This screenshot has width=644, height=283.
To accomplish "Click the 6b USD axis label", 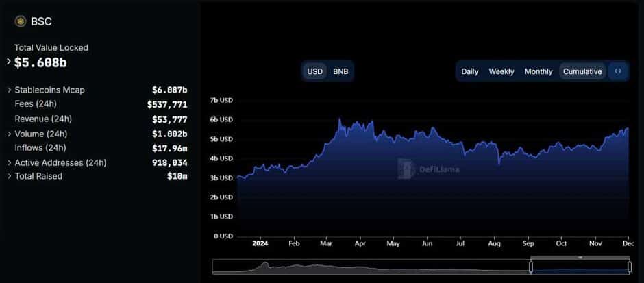I will (x=221, y=119).
